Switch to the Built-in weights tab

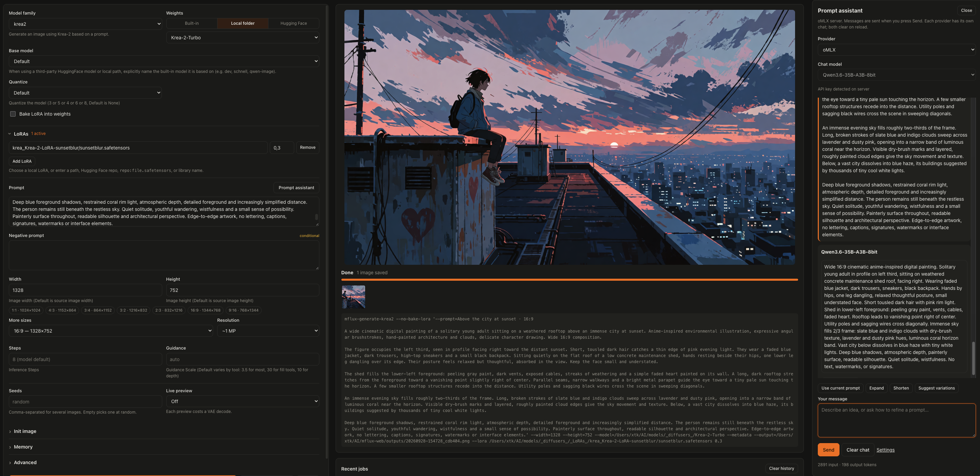coord(192,23)
